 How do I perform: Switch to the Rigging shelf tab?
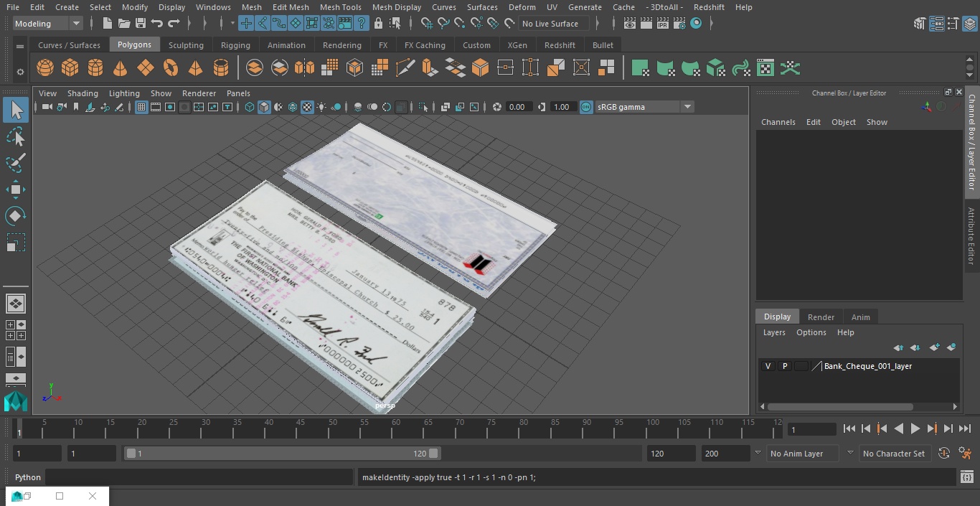click(x=235, y=45)
